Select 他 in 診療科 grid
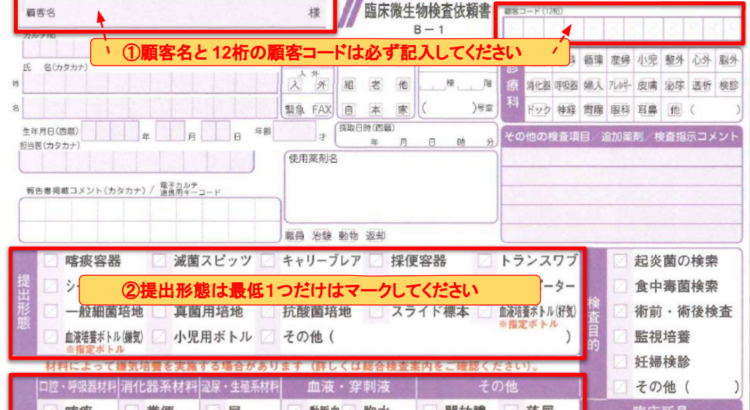The image size is (750, 410). [674, 110]
